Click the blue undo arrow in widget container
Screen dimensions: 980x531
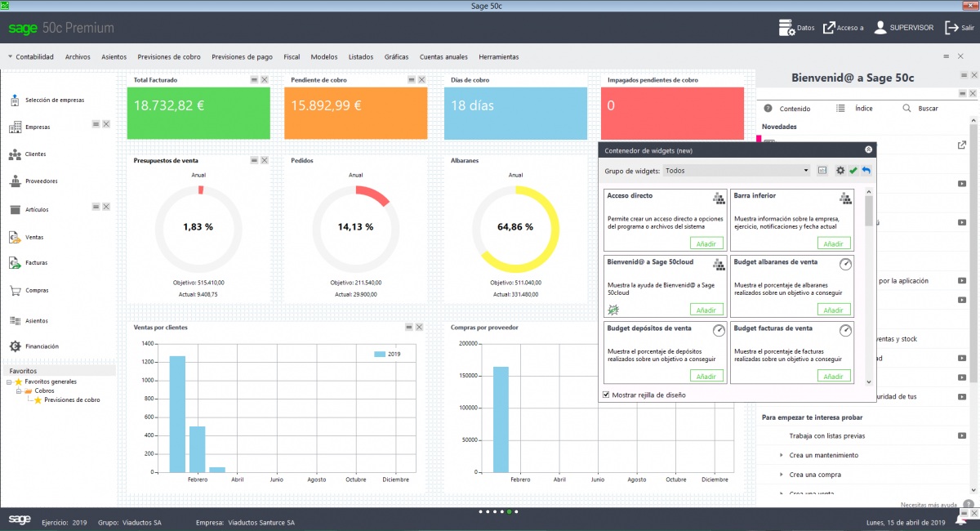(x=866, y=171)
